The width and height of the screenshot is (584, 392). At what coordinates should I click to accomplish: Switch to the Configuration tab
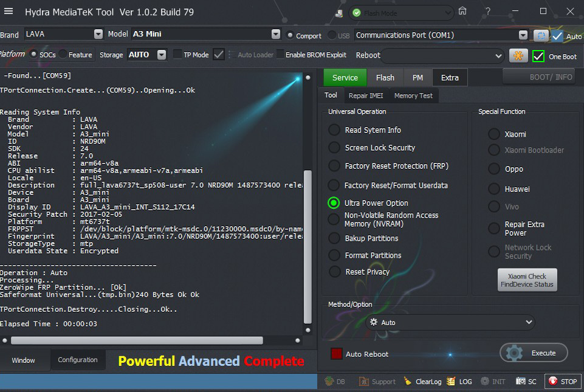(77, 360)
